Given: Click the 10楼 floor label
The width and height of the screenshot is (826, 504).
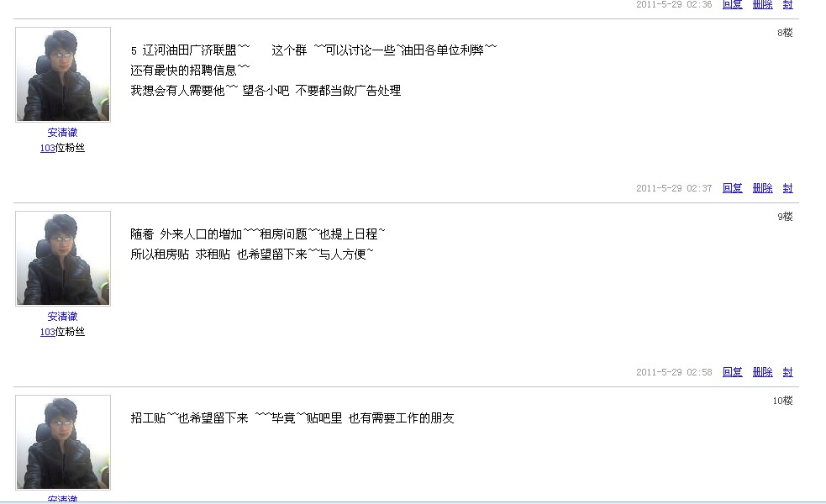Looking at the screenshot, I should tap(782, 401).
